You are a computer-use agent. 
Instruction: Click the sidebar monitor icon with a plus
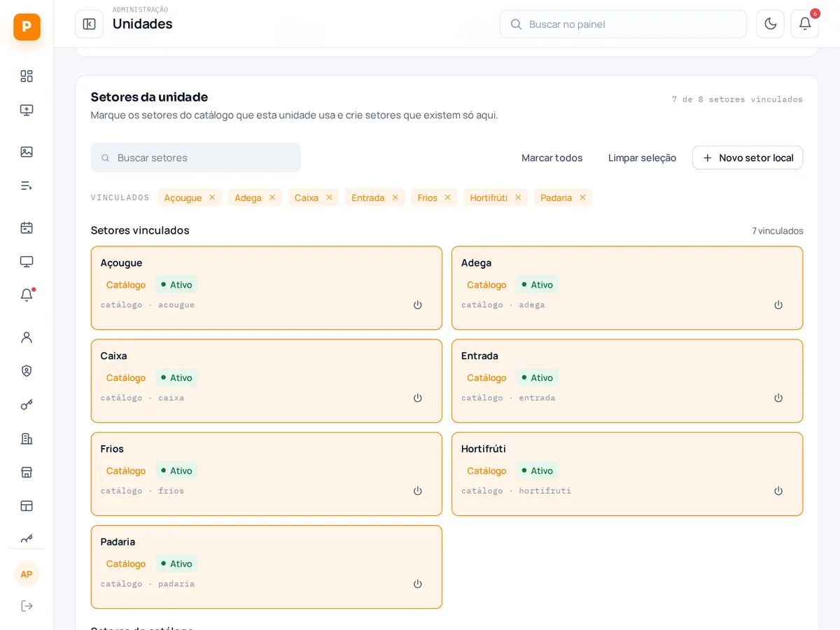tap(27, 110)
